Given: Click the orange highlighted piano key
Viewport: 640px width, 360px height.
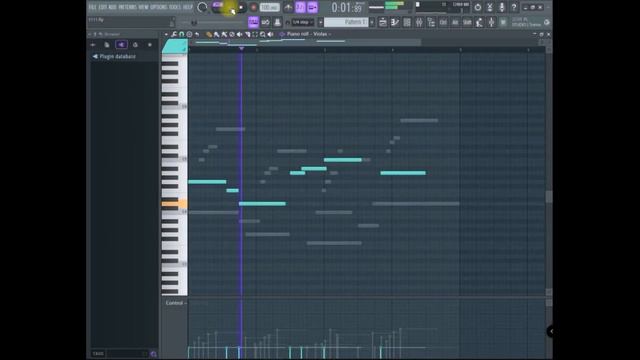Looking at the screenshot, I should (174, 204).
